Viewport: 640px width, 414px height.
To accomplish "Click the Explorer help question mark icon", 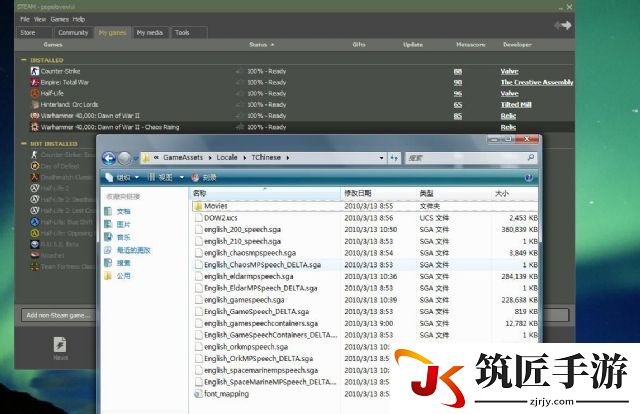I will pyautogui.click(x=529, y=178).
